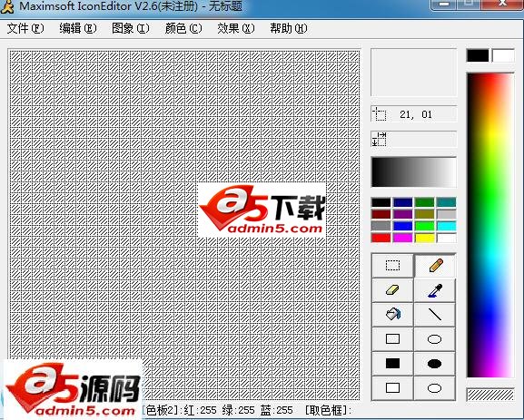Choose the yellow palette swatch
The image size is (524, 420).
(424, 238)
